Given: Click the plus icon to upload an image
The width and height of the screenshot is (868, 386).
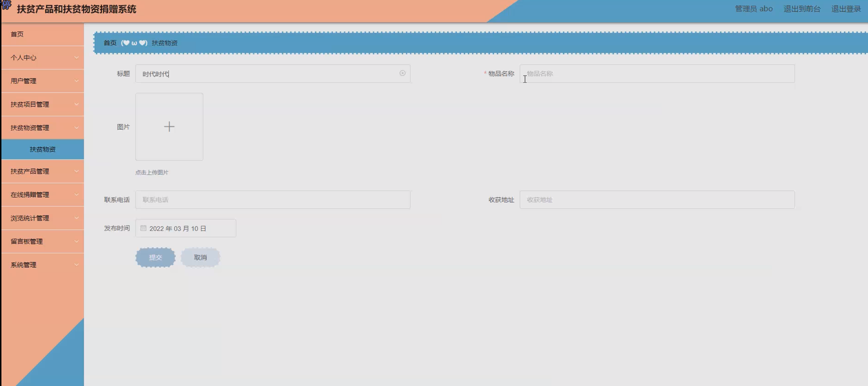Looking at the screenshot, I should (169, 126).
